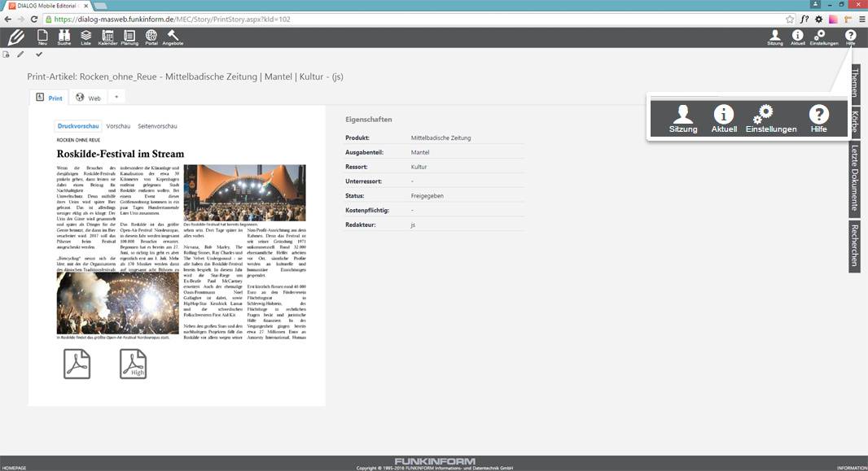Follow the HOMEPAGE link in the footer
The image size is (868, 471).
coord(15,468)
